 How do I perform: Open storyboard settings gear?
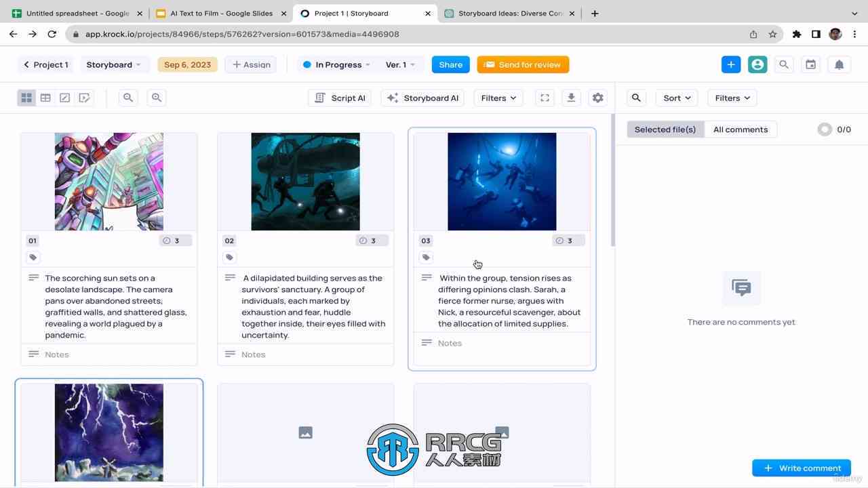point(597,98)
